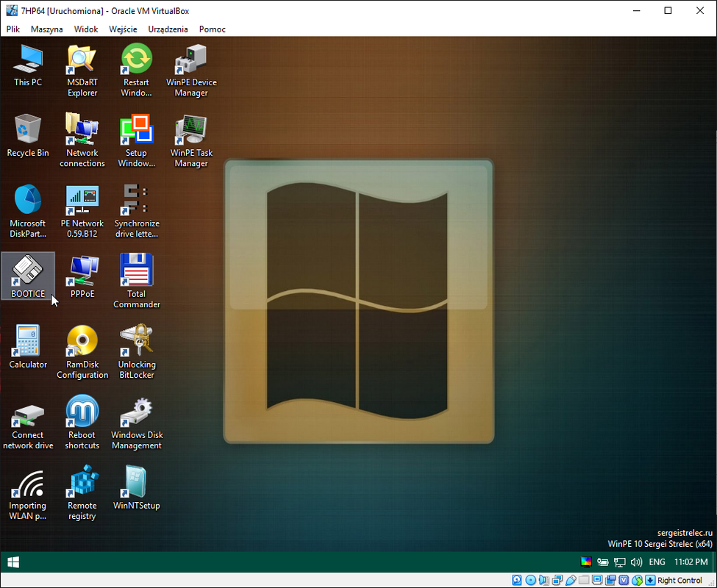Screen dimensions: 717x588
Task: Launch MSDaRT Explorer shortcut
Action: coord(82,70)
